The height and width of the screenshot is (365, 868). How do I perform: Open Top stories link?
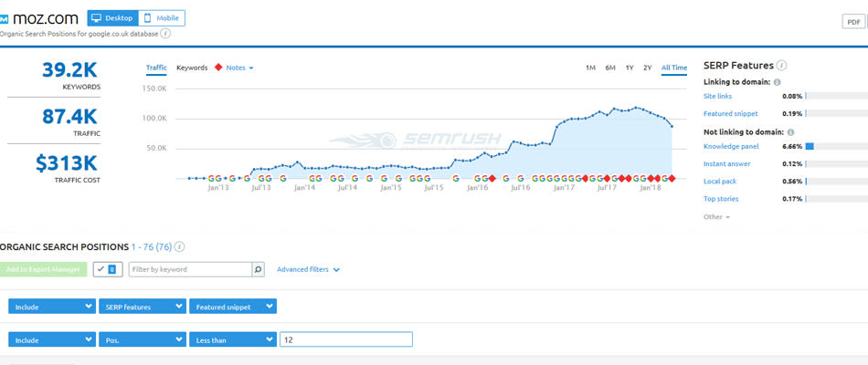(721, 199)
